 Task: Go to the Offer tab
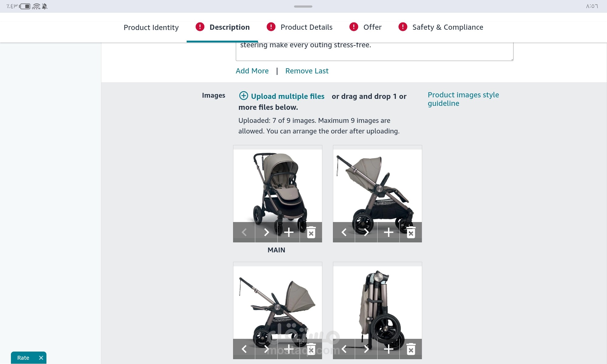click(x=365, y=27)
